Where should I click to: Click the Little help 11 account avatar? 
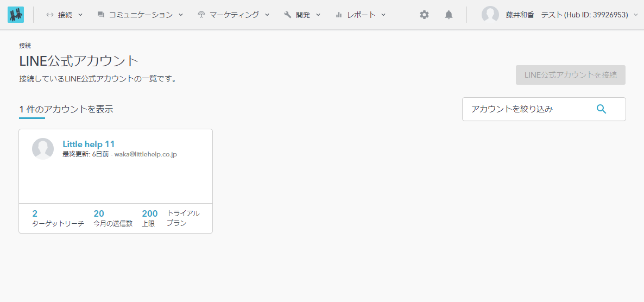(43, 149)
